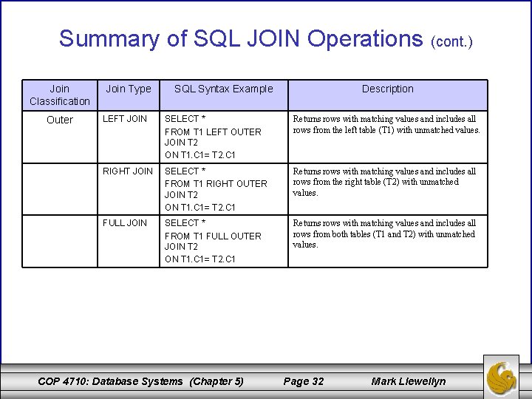Click 'ON T1.C1= T2.C1' in LEFT JOIN row
The height and width of the screenshot is (399, 532).
199,155
